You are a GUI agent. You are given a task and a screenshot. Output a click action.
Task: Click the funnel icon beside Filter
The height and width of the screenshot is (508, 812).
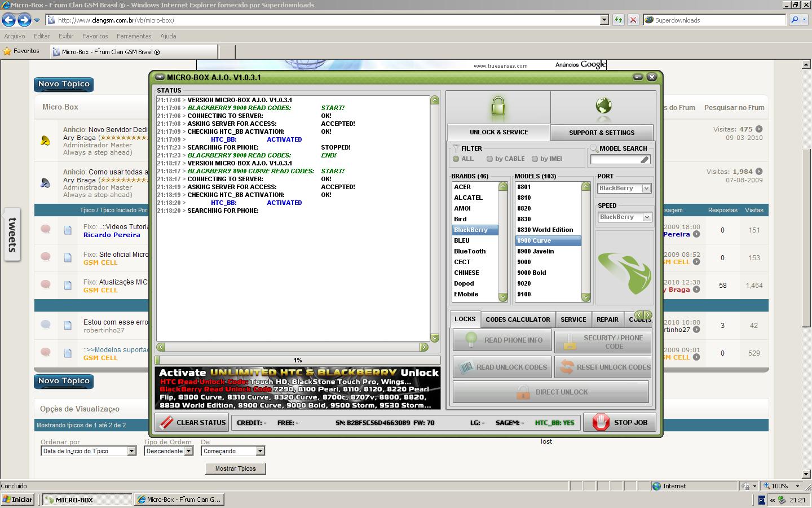[456, 149]
